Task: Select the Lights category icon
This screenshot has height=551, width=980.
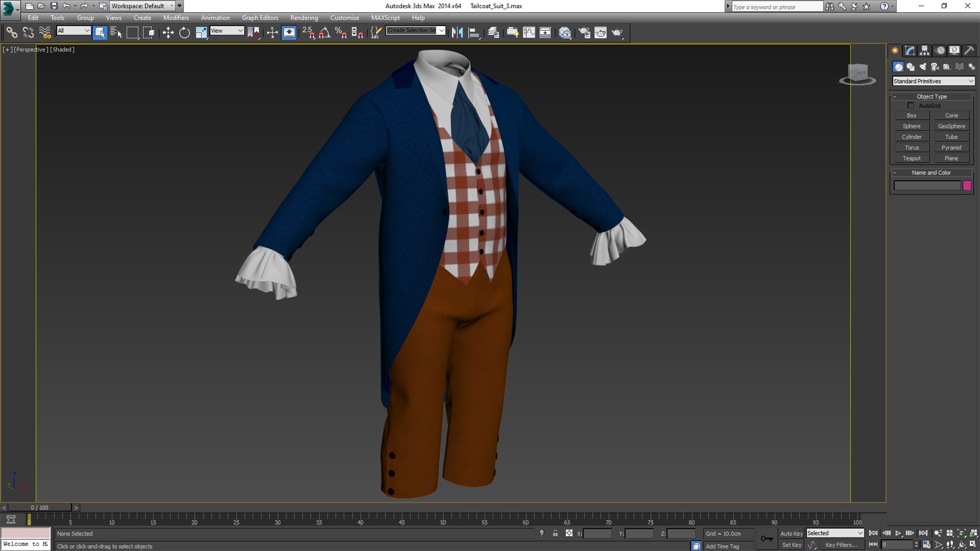Action: [x=923, y=67]
